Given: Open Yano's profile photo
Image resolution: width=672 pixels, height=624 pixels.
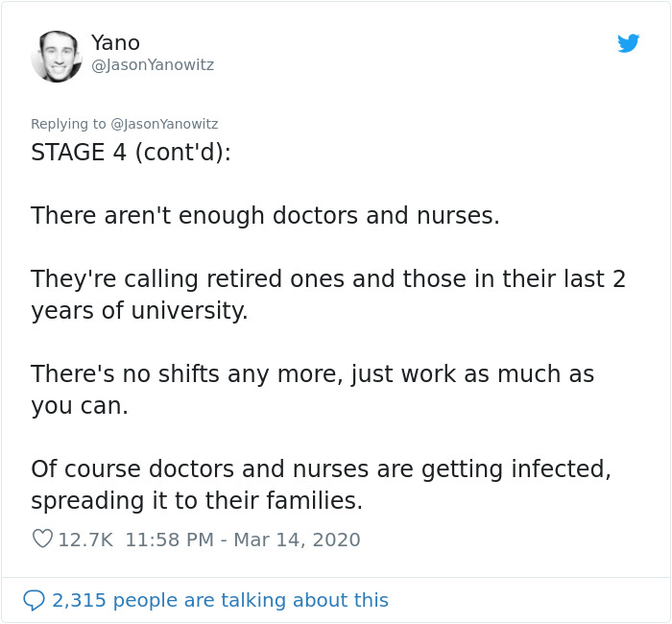Looking at the screenshot, I should 57,56.
